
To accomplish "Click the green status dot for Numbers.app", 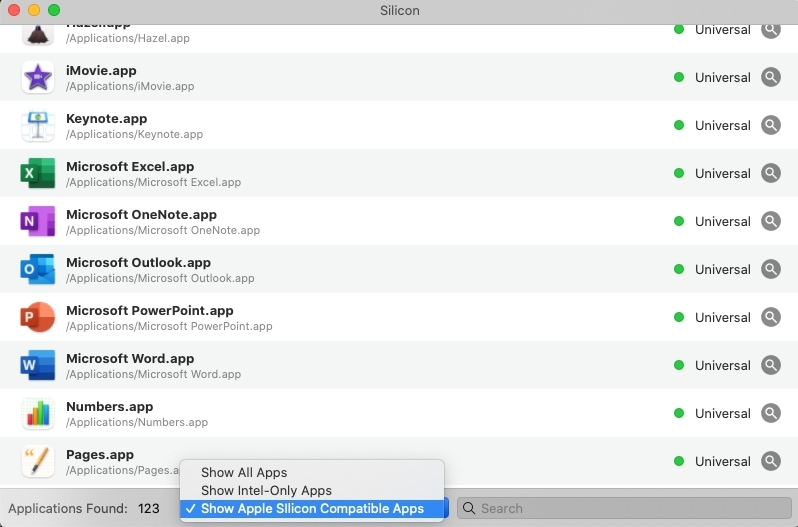I will pos(679,413).
